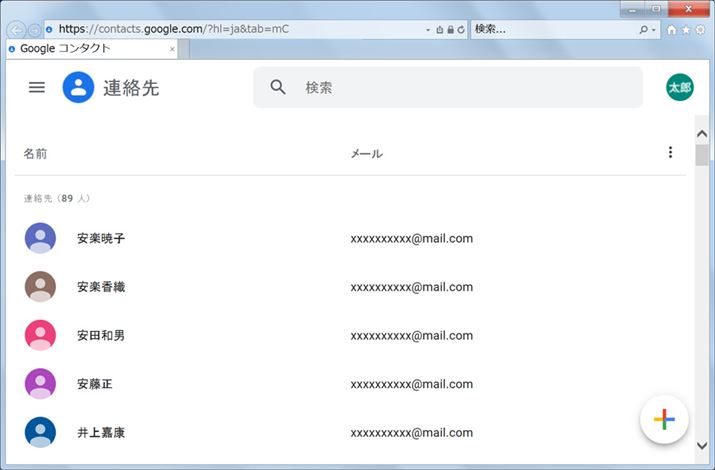Click 安藤正's avatar icon

click(x=40, y=384)
